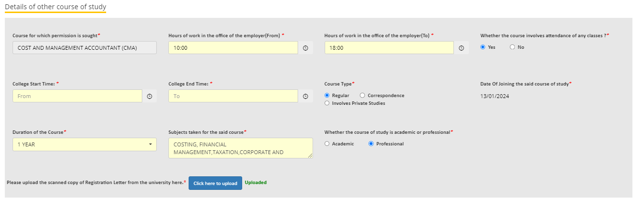Image resolution: width=644 pixels, height=200 pixels.
Task: Expand Duration of the Course dropdown
Action: (84, 144)
